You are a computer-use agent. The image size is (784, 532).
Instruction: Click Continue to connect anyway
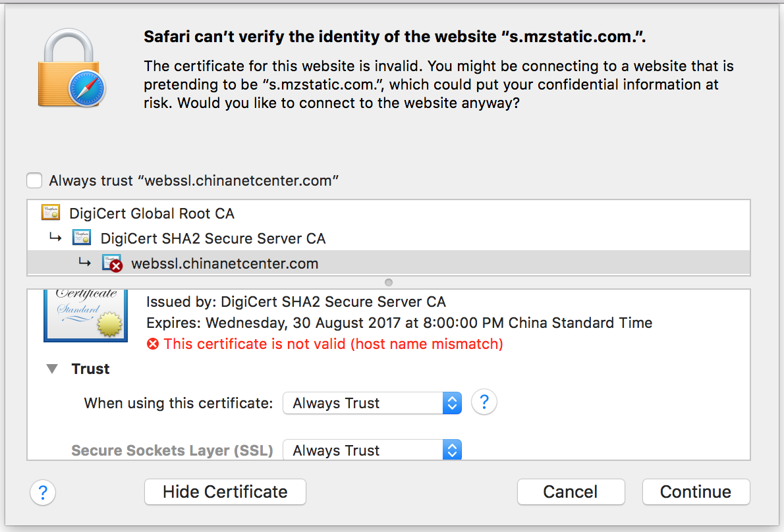tap(696, 492)
